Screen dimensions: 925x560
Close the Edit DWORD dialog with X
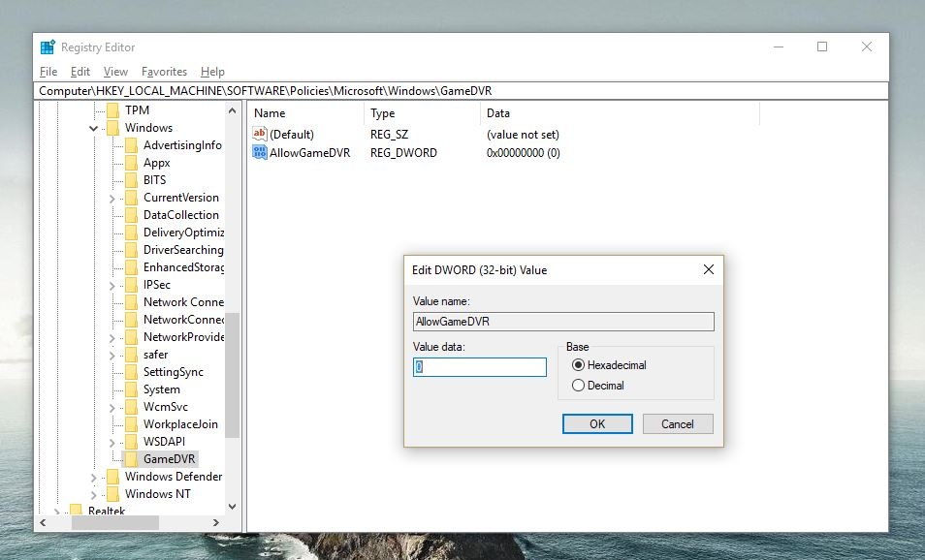click(709, 269)
